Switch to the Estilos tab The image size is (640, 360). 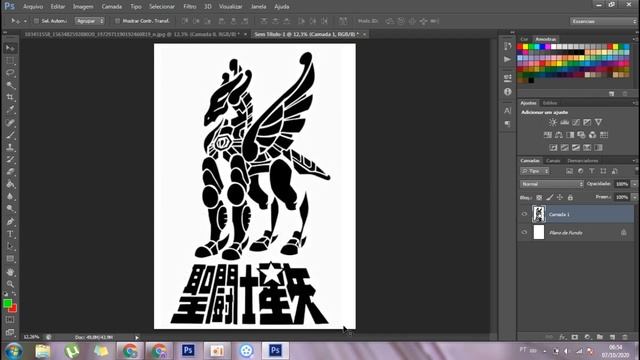click(550, 103)
